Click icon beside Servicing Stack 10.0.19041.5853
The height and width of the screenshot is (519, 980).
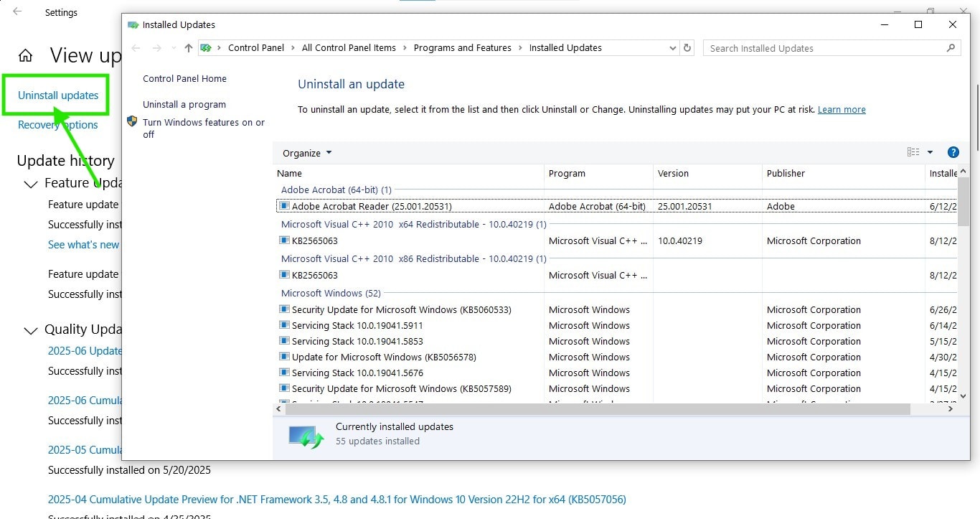(284, 341)
